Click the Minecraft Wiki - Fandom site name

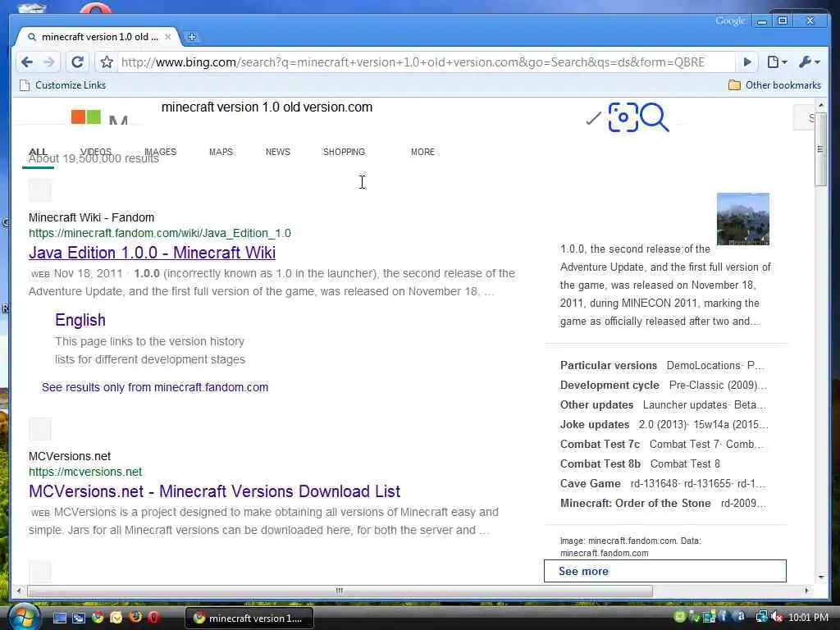91,217
